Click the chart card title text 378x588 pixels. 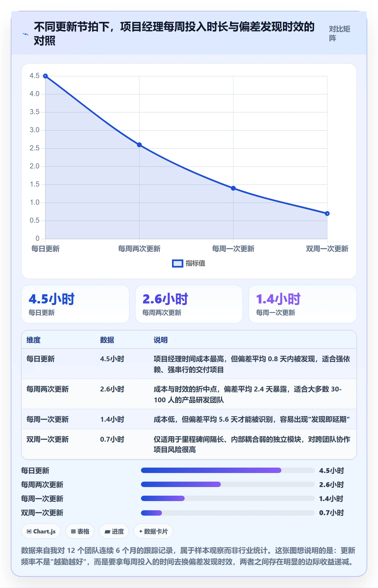(x=174, y=34)
